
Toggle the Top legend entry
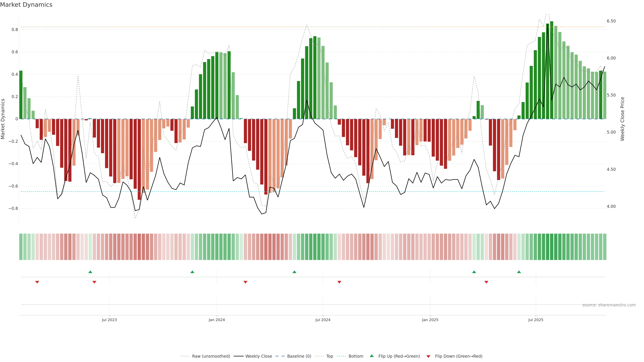click(x=330, y=356)
